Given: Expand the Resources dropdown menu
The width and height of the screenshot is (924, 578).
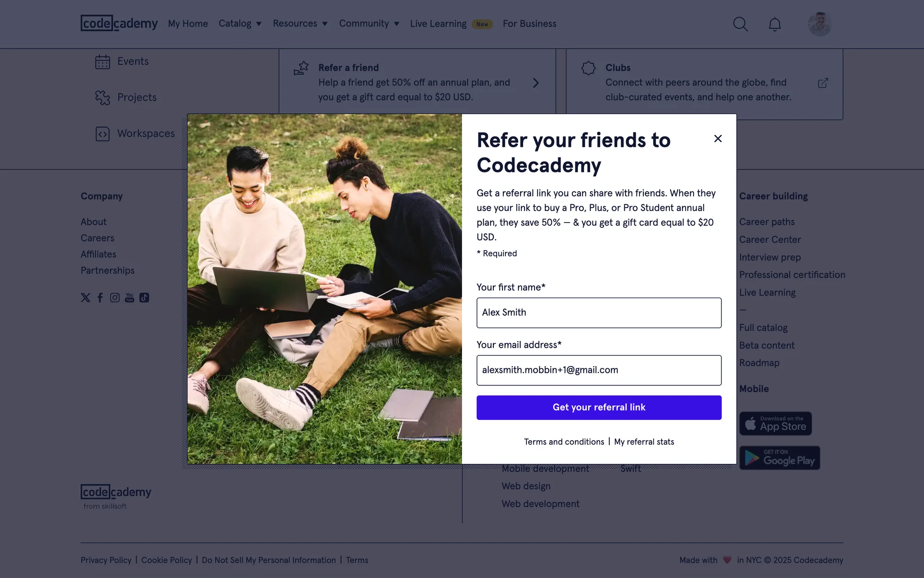Looking at the screenshot, I should 300,24.
